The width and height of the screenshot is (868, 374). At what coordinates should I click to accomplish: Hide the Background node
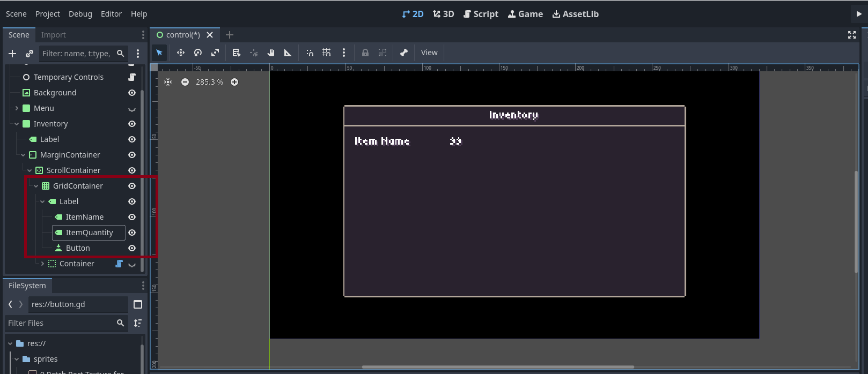coord(132,93)
